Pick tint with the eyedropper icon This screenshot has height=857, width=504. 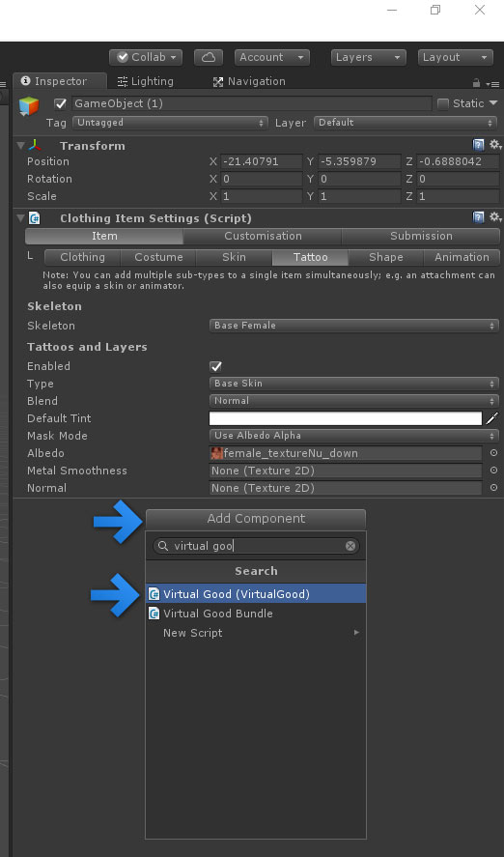492,418
